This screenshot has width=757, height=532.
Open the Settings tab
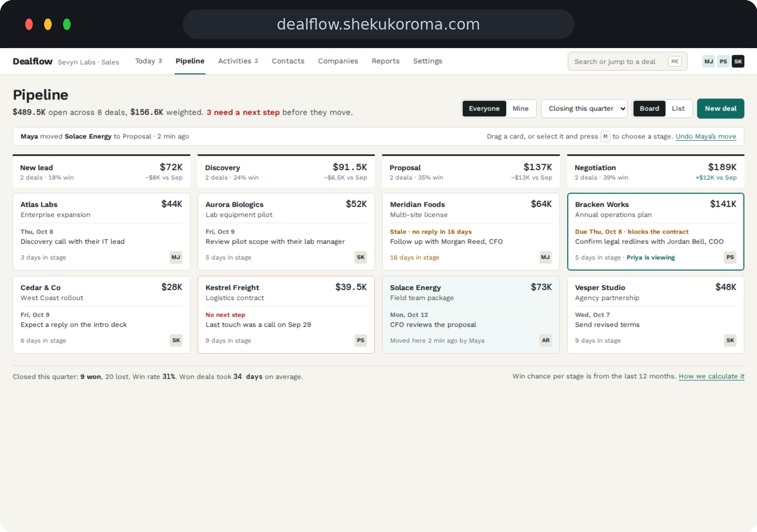pos(427,61)
